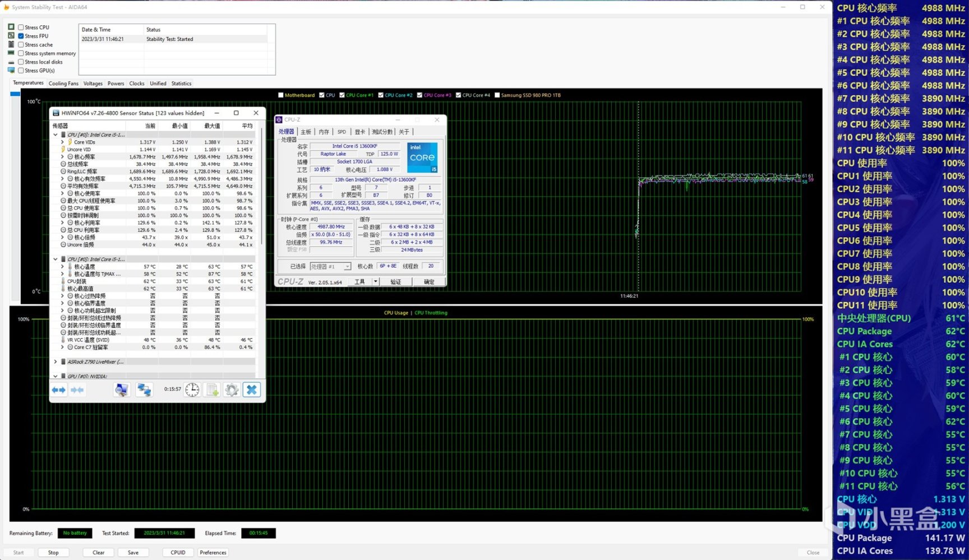The image size is (969, 560).
Task: Click the CPUID button
Action: (178, 552)
